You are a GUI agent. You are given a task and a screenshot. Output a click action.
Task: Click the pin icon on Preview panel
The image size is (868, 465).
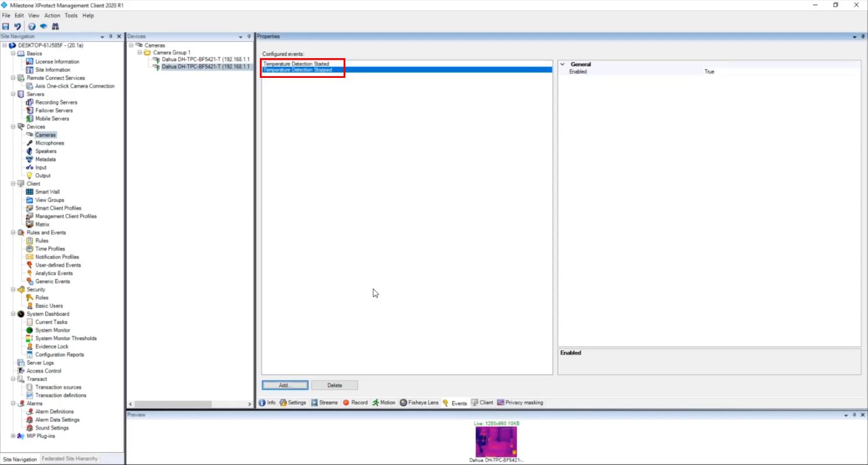855,415
